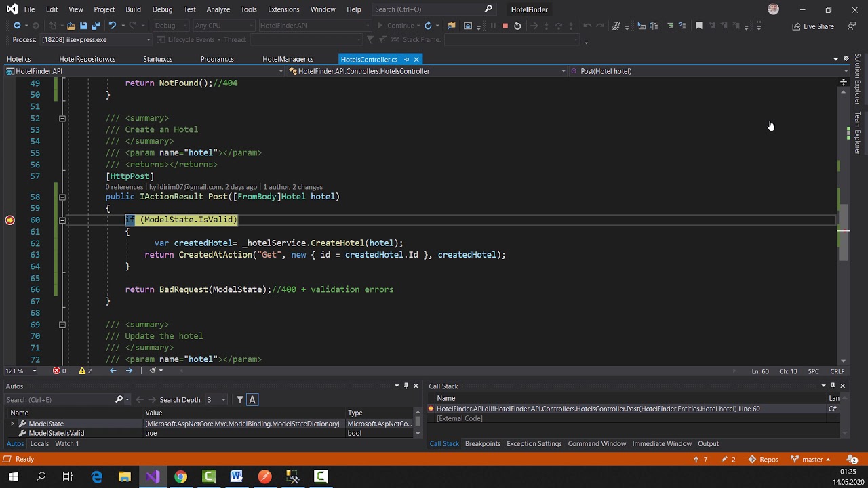
Task: Open the Analyze menu
Action: [x=218, y=9]
